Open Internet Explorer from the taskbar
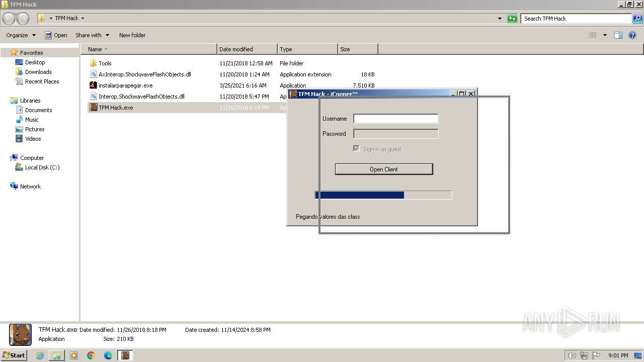The width and height of the screenshot is (644, 362). coord(40,355)
